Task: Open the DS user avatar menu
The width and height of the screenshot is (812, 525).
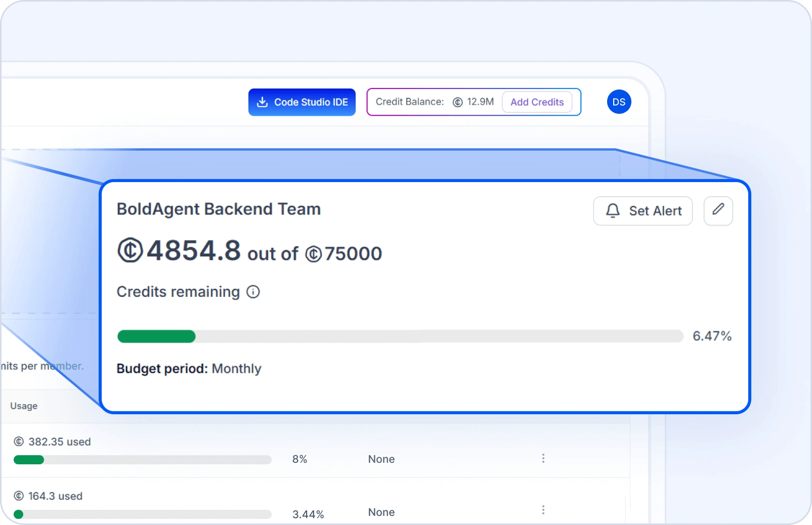Action: (x=619, y=102)
